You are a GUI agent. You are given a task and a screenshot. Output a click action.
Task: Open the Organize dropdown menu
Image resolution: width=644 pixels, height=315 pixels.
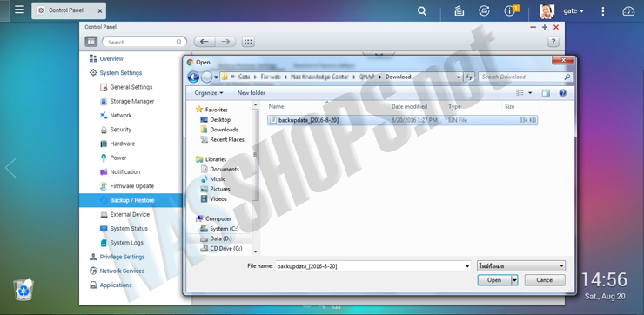pos(209,93)
